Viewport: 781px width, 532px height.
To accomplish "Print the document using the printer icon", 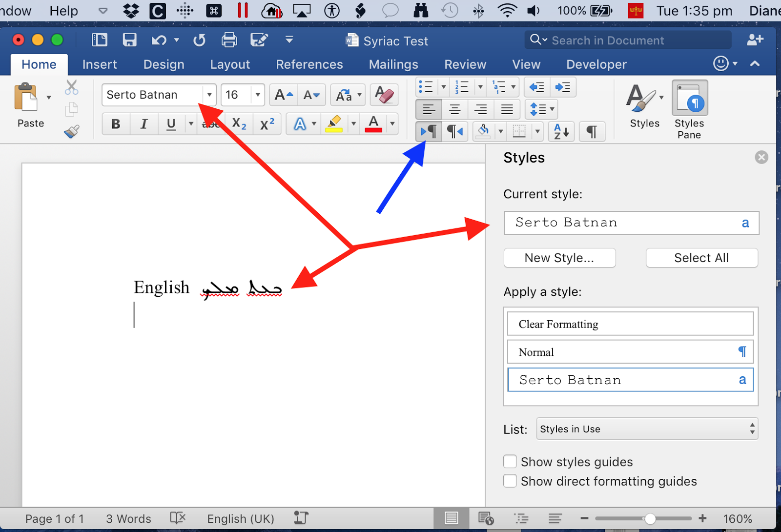I will pyautogui.click(x=229, y=40).
